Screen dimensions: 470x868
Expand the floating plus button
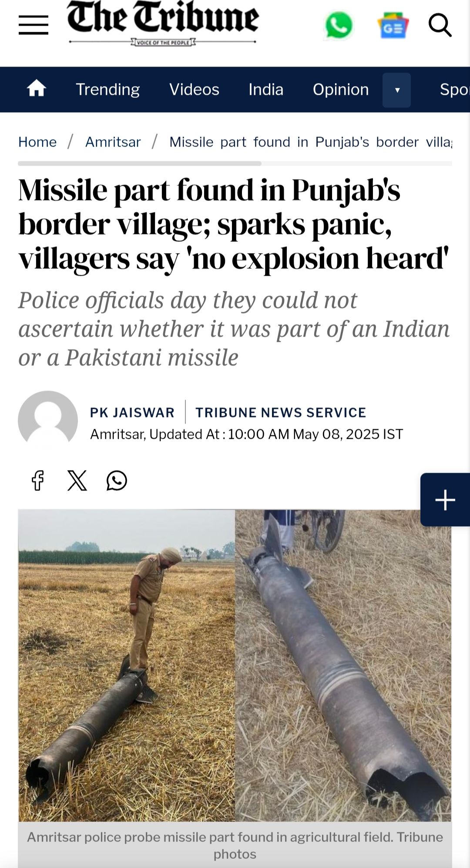(445, 500)
